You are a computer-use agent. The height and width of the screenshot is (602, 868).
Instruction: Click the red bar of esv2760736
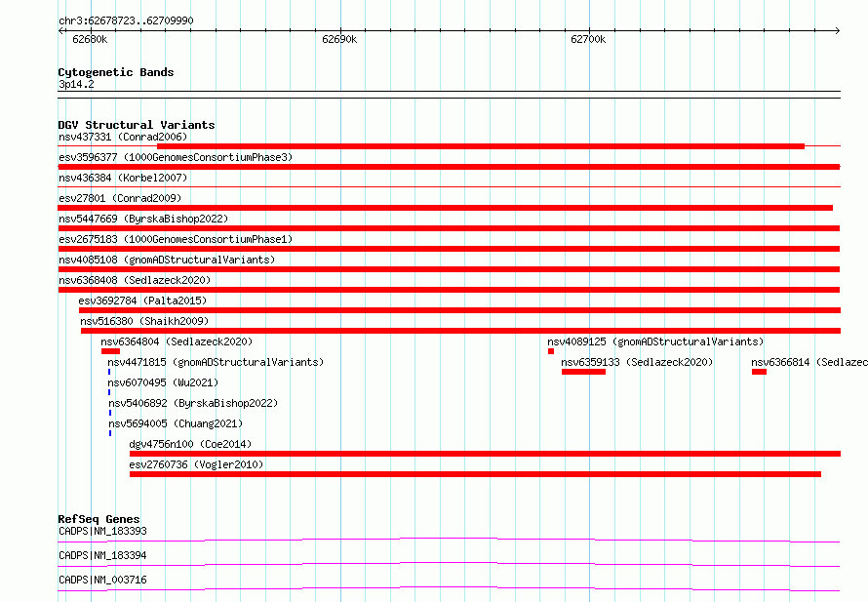(x=475, y=474)
